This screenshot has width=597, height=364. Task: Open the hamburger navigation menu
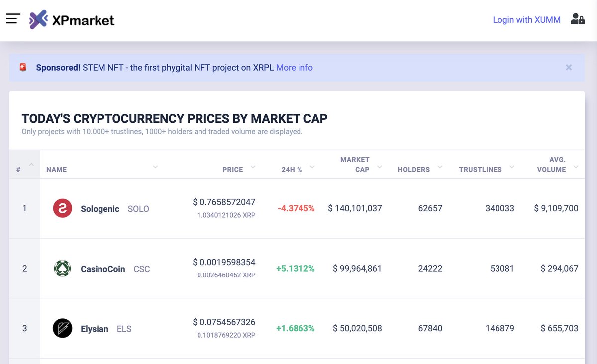13,19
